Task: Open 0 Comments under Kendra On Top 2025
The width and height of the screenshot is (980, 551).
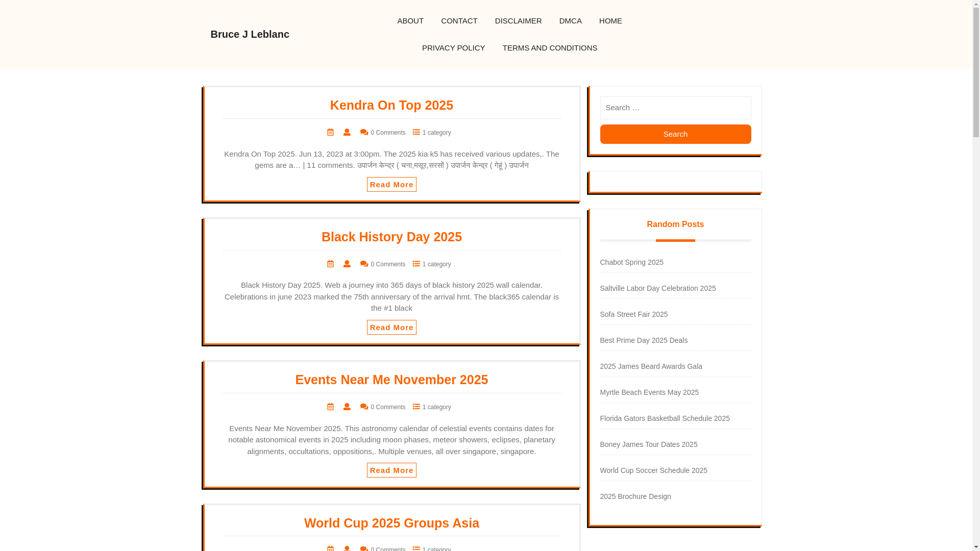Action: (x=388, y=133)
